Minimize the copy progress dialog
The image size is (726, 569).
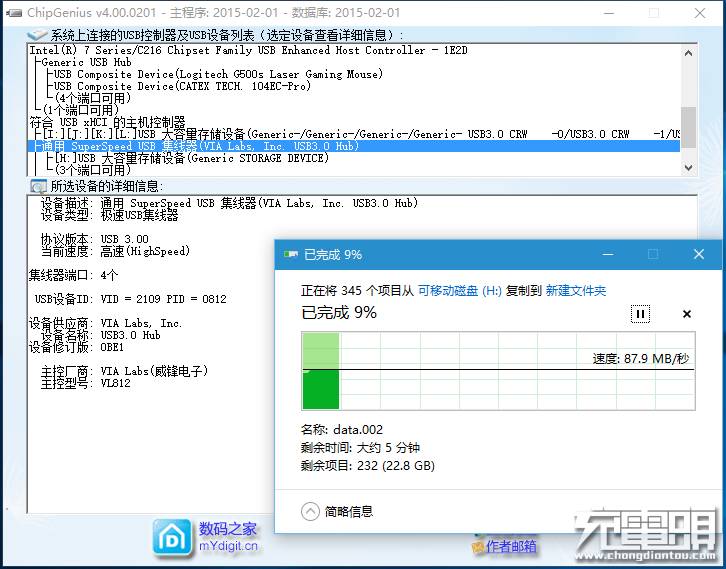[x=608, y=254]
